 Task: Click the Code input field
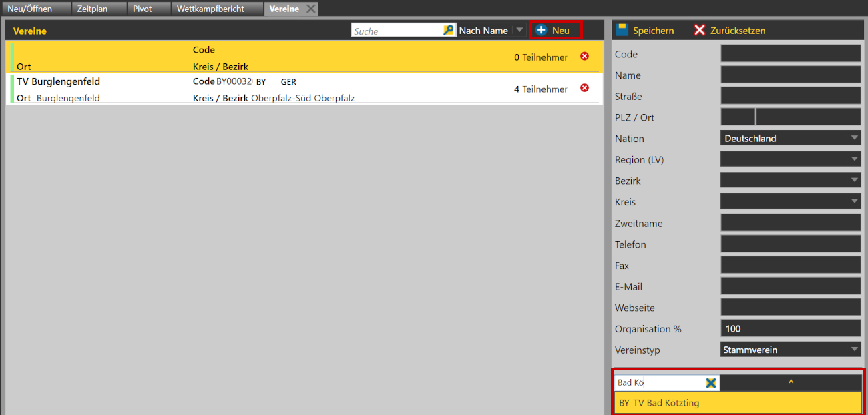791,54
